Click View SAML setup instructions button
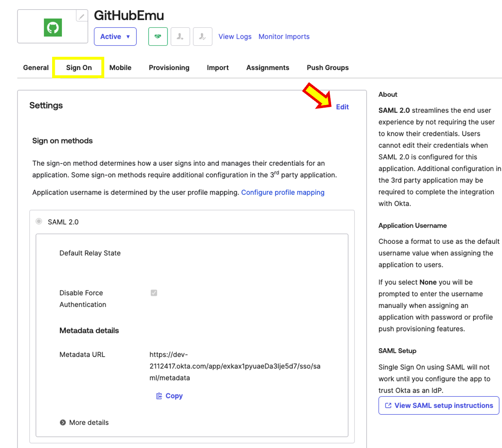The height and width of the screenshot is (448, 502). click(x=439, y=405)
